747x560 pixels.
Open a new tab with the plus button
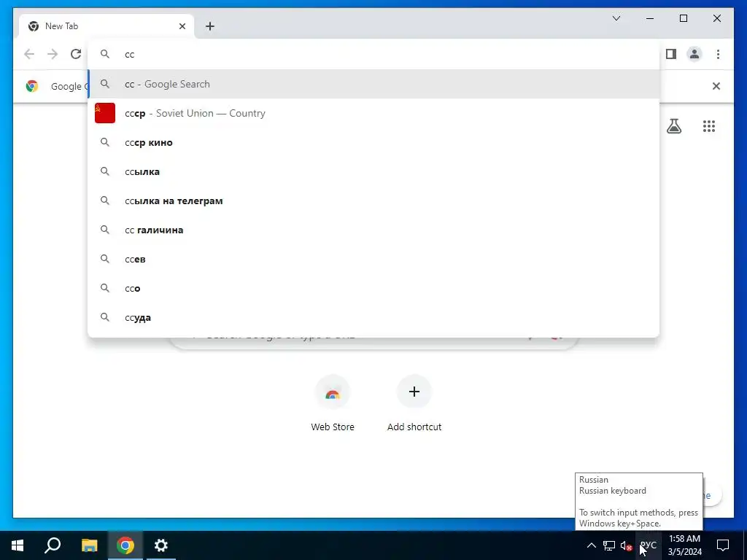[x=210, y=26]
